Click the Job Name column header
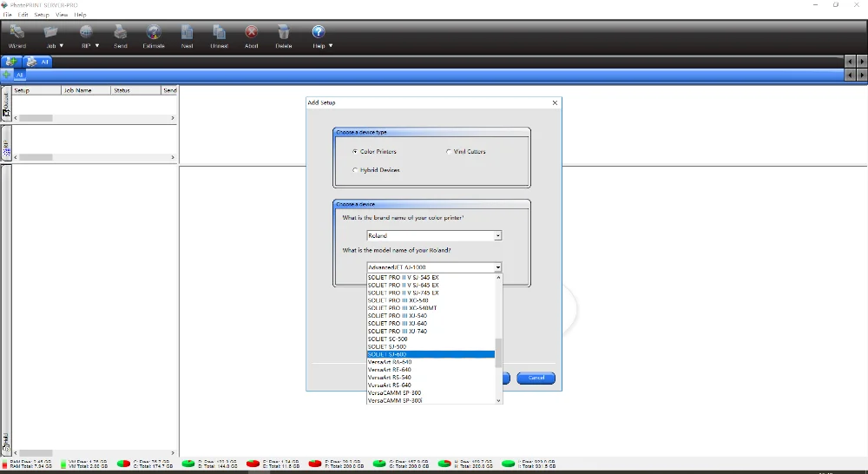868x474 pixels. tap(86, 89)
